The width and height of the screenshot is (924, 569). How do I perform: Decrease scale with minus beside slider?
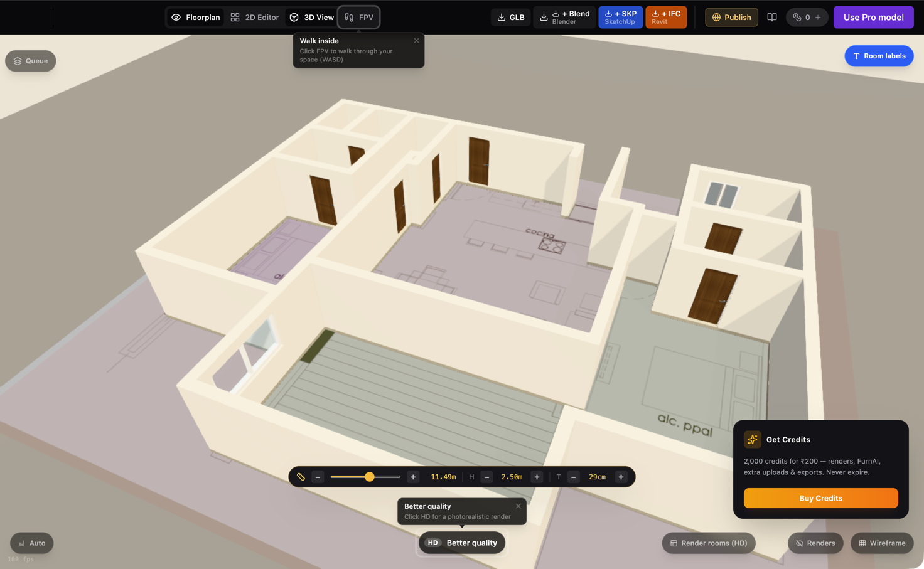click(x=318, y=477)
